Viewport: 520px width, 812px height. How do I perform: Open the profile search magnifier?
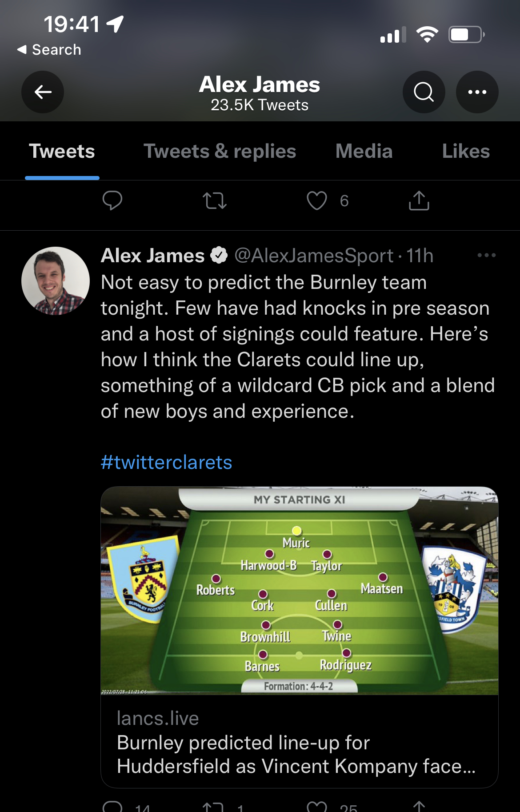pyautogui.click(x=424, y=92)
